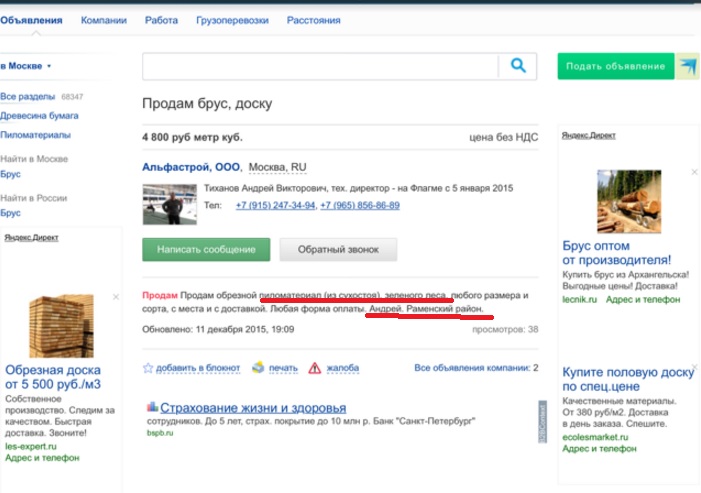Click the les-expert.ru link
This screenshot has height=493, width=701.
pos(31,446)
